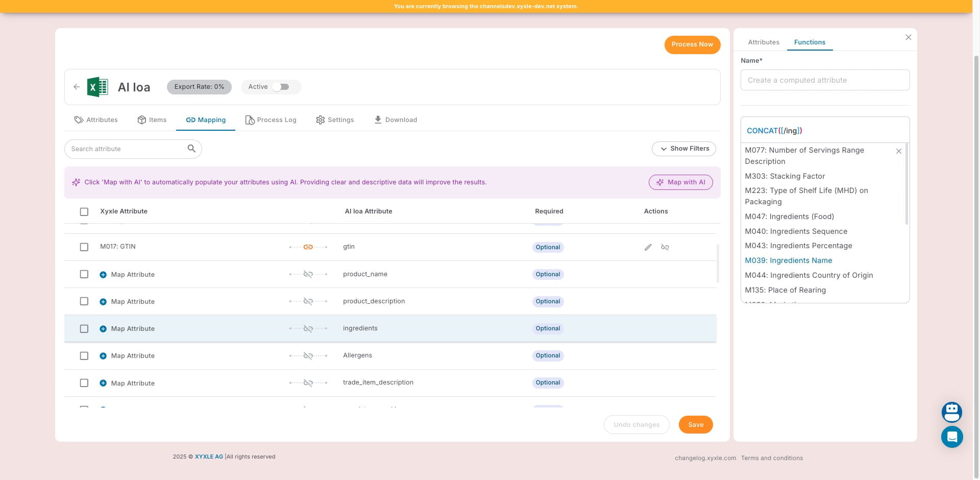Click the back arrow beside AI Ioa
This screenshot has width=980, height=480.
[x=77, y=87]
